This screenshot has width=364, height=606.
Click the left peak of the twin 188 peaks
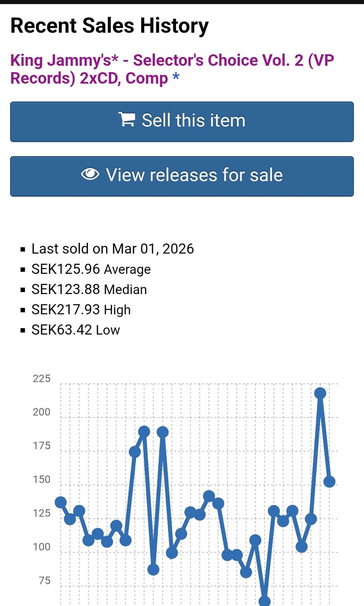pyautogui.click(x=144, y=431)
